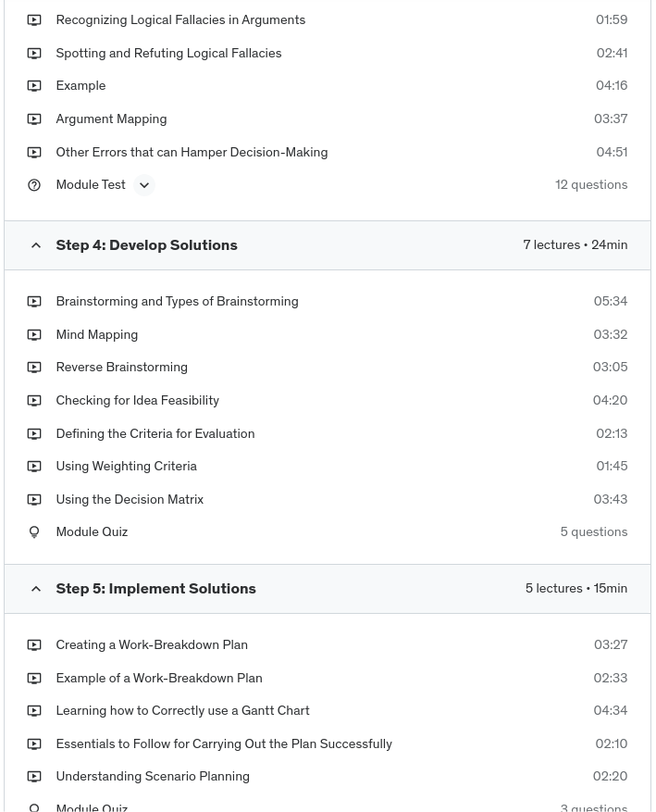This screenshot has width=656, height=812.
Task: Open Learning how to Correctly use a Gantt Chart
Action: tap(182, 711)
